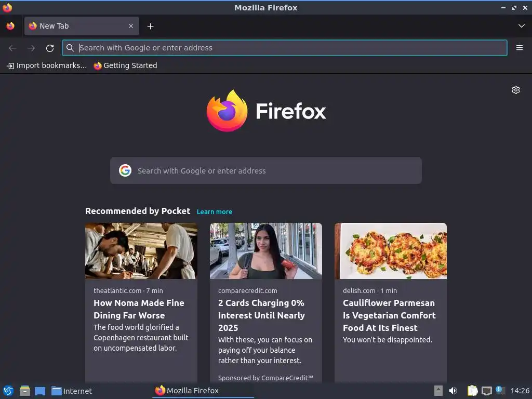Screen dimensions: 532x399
Task: Click delish.com source label
Action: point(359,291)
